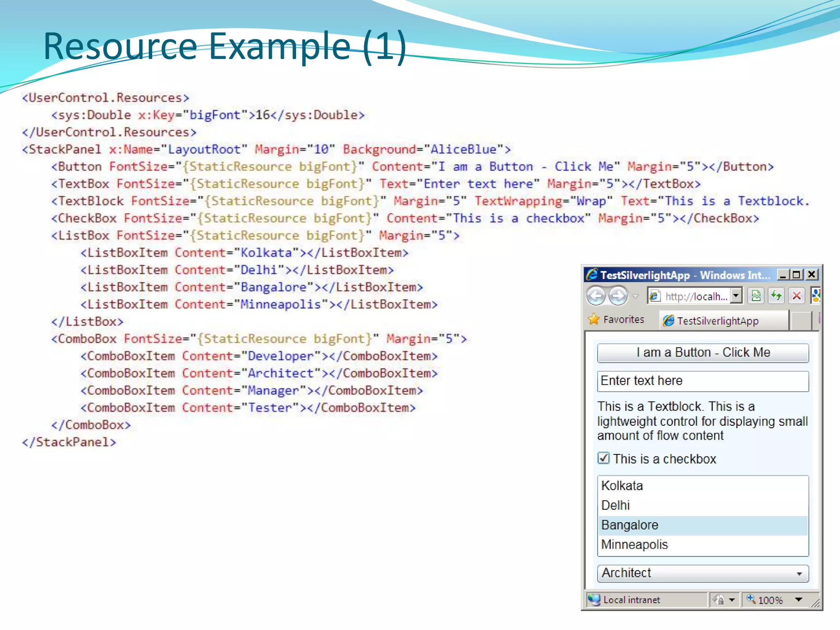The height and width of the screenshot is (630, 840).
Task: Select the TestSilverlightApp tab
Action: coord(724,321)
